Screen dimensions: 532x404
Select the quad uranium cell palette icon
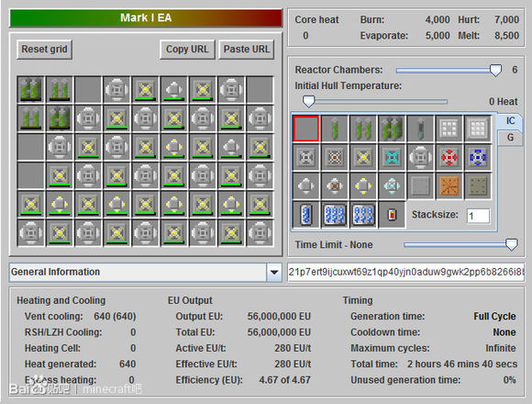pyautogui.click(x=392, y=129)
